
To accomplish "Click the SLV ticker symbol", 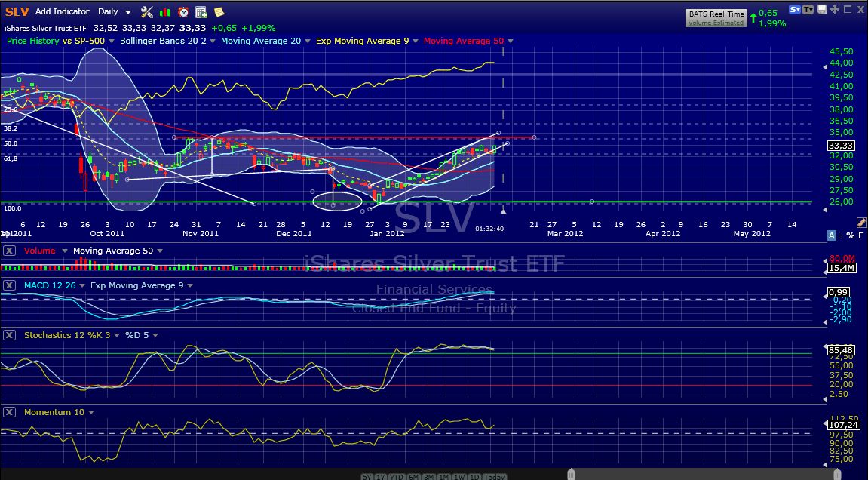I will [x=17, y=11].
